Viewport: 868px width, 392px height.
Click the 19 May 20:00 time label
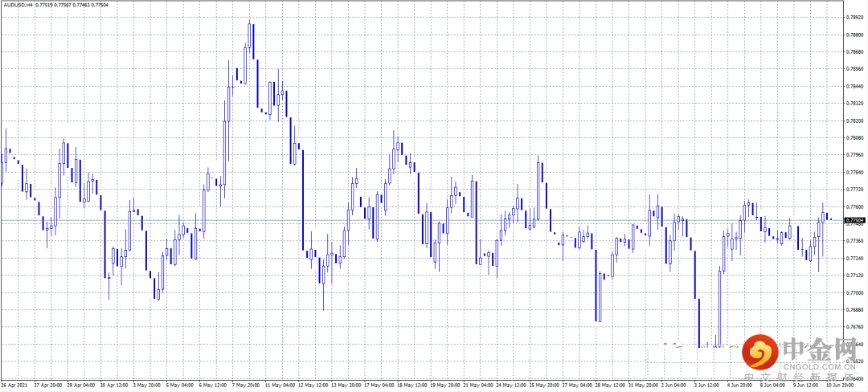click(444, 385)
